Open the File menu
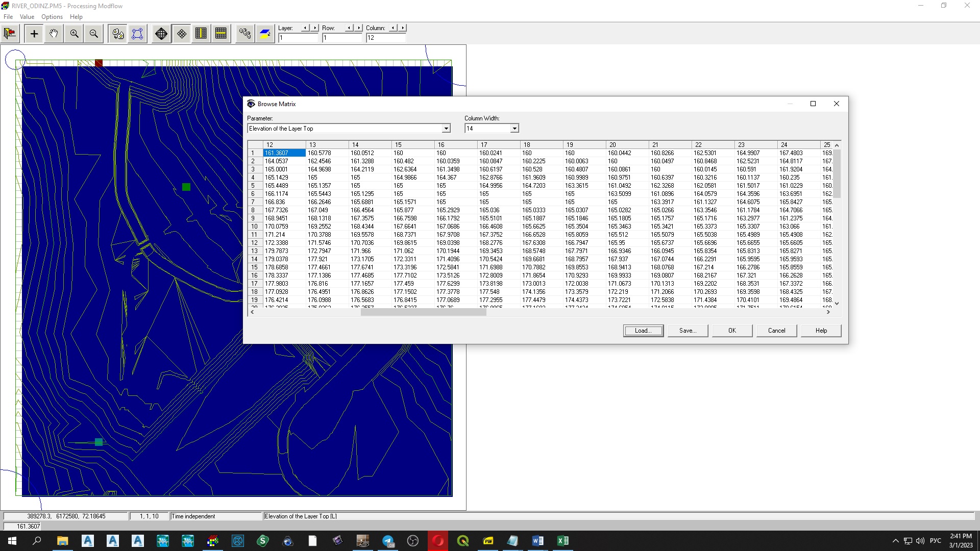The width and height of the screenshot is (980, 551). (8, 17)
